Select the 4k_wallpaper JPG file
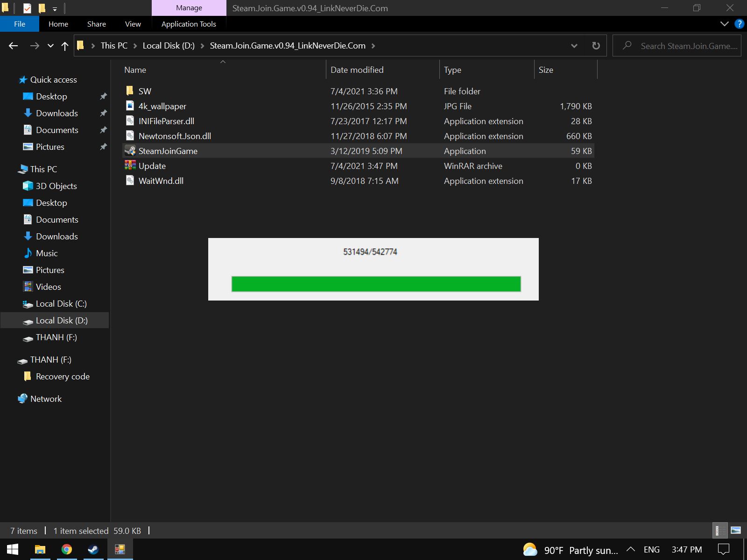 point(162,106)
